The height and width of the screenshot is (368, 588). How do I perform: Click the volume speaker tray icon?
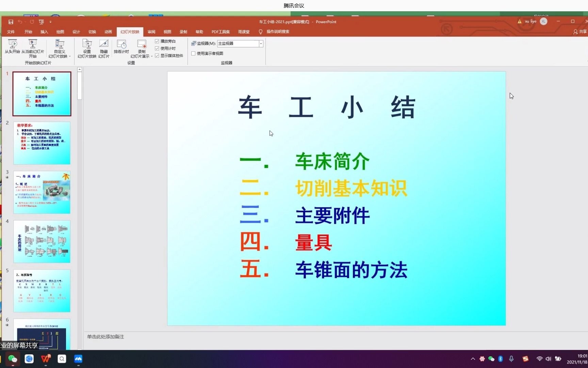click(548, 359)
